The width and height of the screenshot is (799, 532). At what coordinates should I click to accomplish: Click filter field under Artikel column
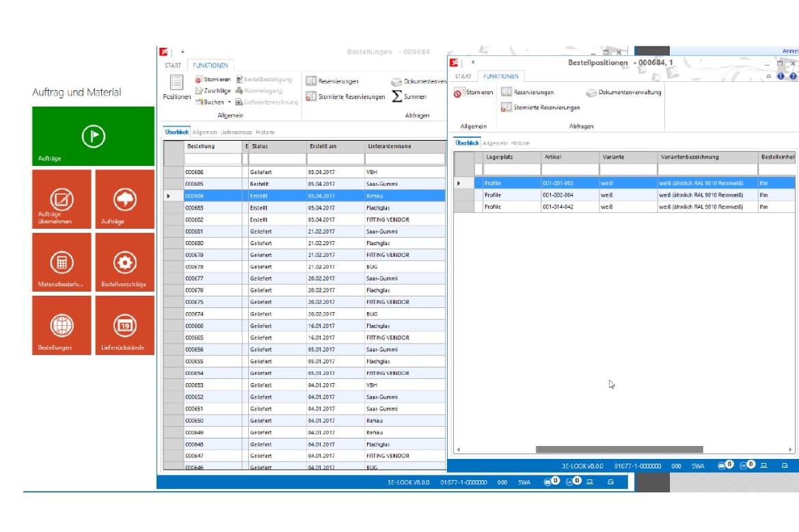coord(570,169)
